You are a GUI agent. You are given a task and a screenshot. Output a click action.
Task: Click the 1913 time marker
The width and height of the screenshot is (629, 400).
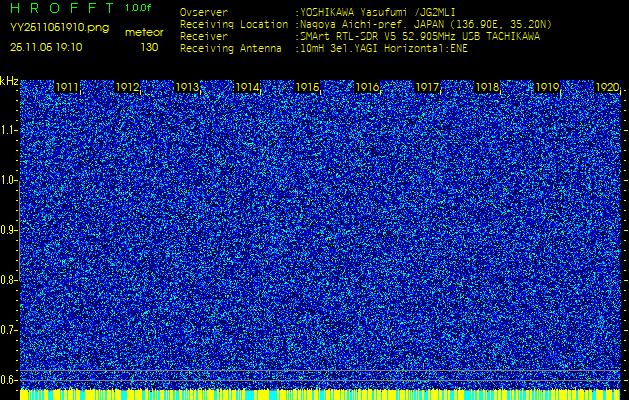pyautogui.click(x=187, y=87)
